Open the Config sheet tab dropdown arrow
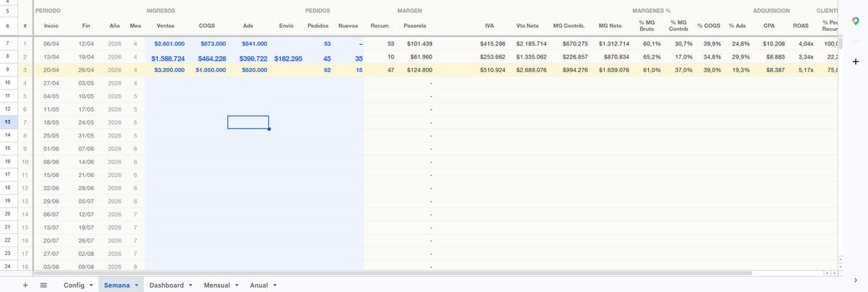Screen dimensions: 868x292 (91, 285)
